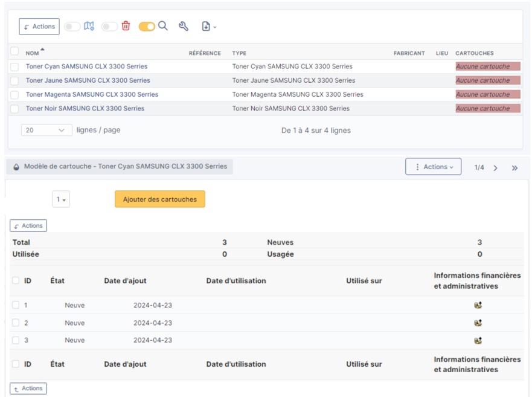Go to next record with single chevron
The width and height of the screenshot is (532, 397).
tap(496, 168)
